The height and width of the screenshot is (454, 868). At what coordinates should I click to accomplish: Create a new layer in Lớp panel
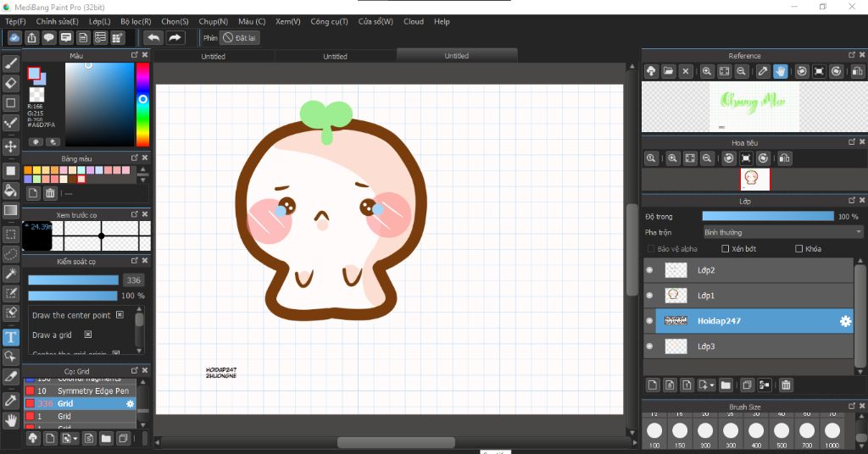click(x=653, y=385)
